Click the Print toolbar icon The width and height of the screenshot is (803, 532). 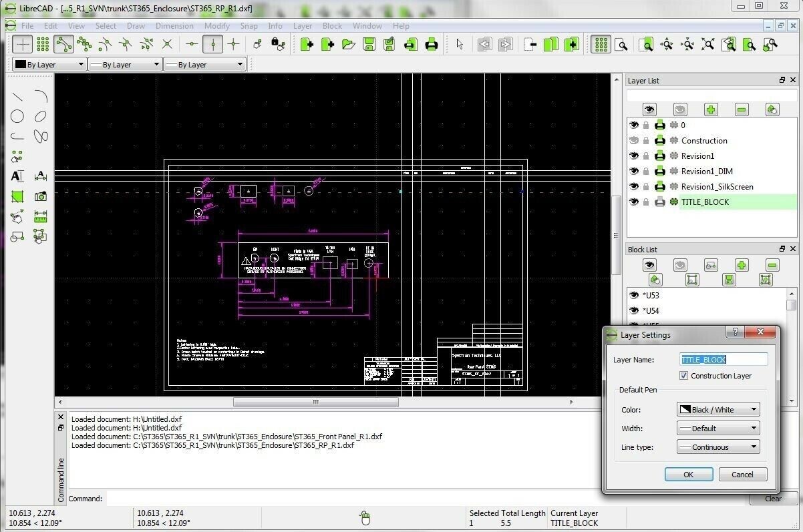tap(432, 45)
